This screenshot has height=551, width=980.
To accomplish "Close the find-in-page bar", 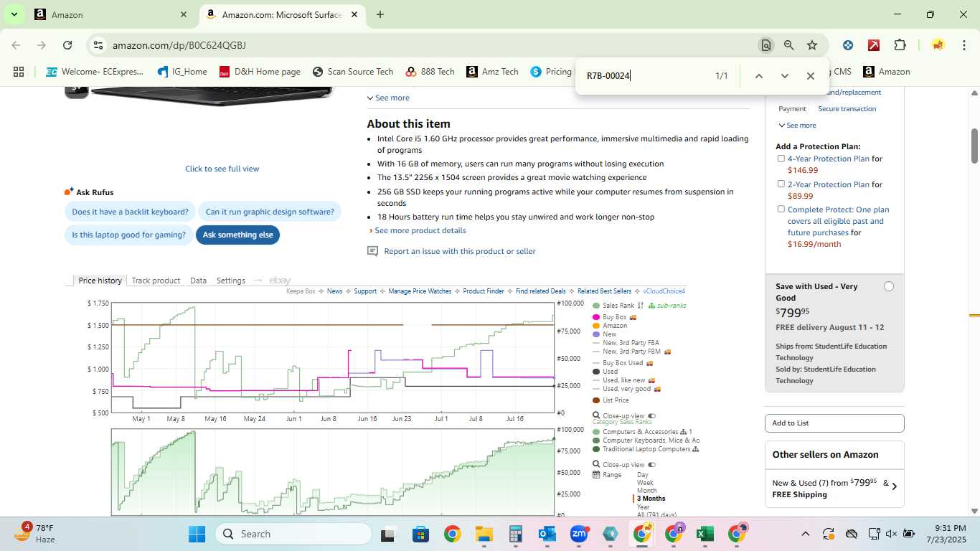I will [x=811, y=76].
